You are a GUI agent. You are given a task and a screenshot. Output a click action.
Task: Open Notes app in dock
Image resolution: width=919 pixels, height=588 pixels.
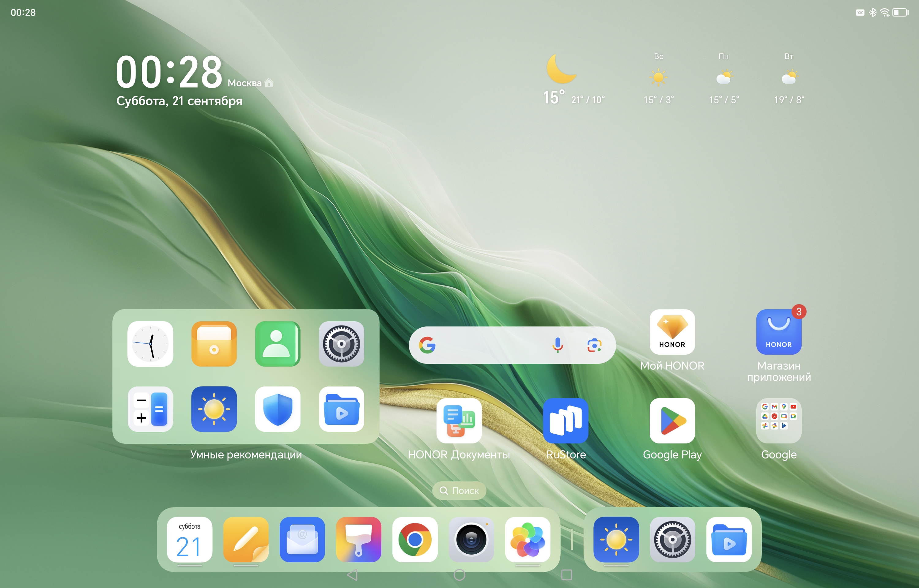point(246,540)
